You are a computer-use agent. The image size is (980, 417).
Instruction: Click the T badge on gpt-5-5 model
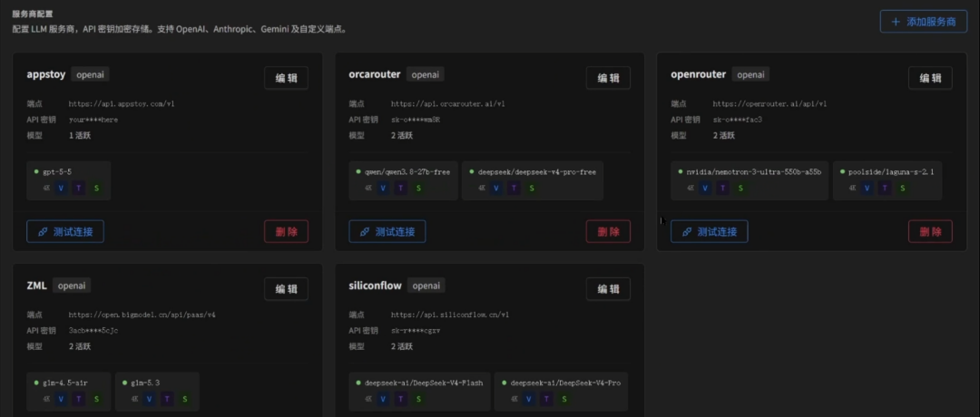point(79,188)
